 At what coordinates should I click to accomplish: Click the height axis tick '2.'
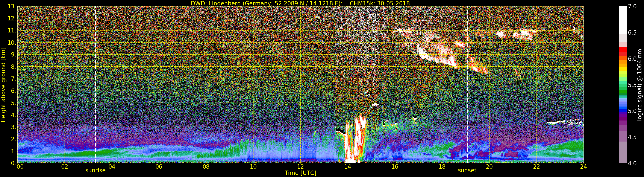coord(13,139)
